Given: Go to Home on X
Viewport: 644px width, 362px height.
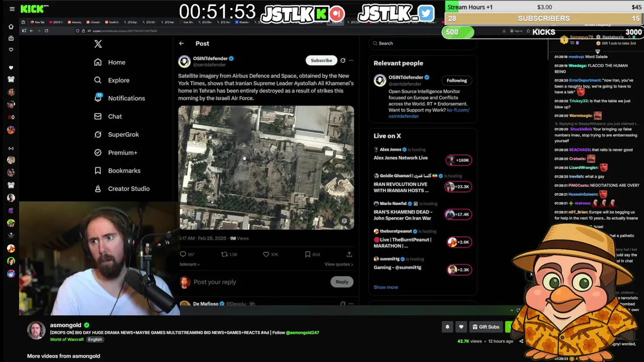Looking at the screenshot, I should (x=110, y=62).
